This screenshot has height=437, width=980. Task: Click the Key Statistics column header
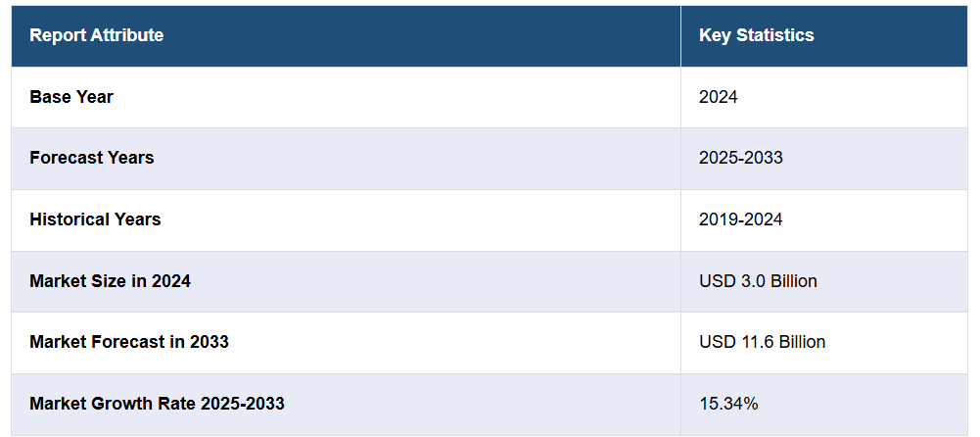point(756,35)
